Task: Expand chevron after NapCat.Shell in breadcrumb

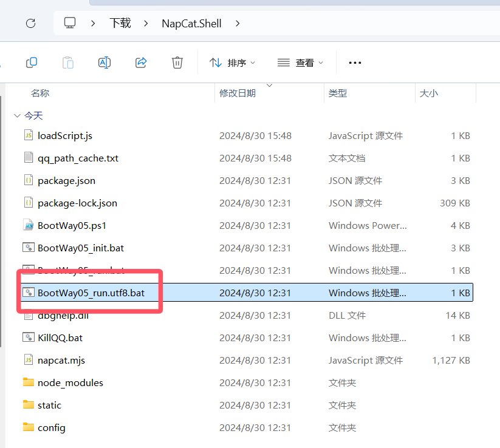Action: (x=238, y=24)
